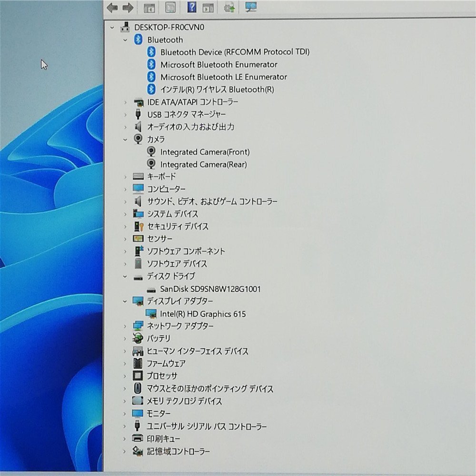Image resolution: width=476 pixels, height=476 pixels.
Task: Expand the ユニバーサル シリアル バス コントローラー category
Action: [124, 426]
